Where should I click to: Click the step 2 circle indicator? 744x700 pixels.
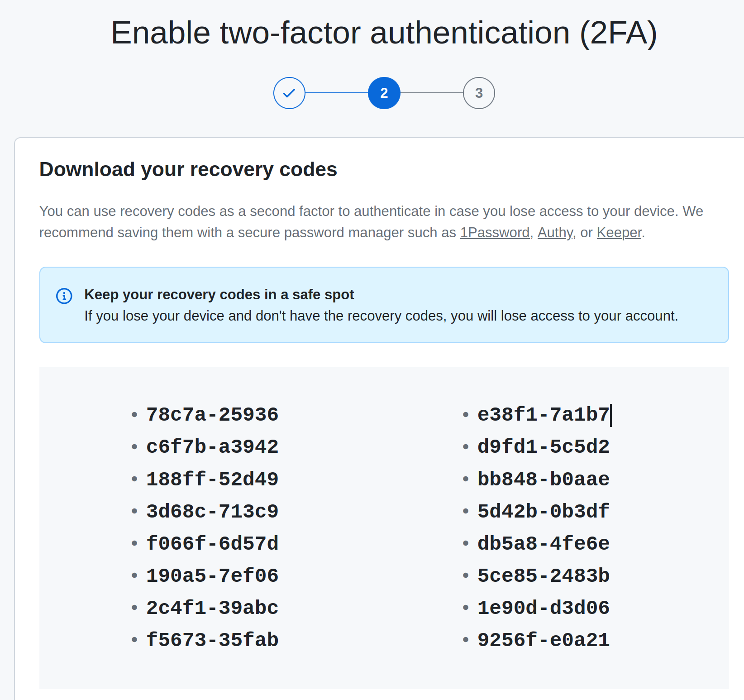[x=384, y=93]
